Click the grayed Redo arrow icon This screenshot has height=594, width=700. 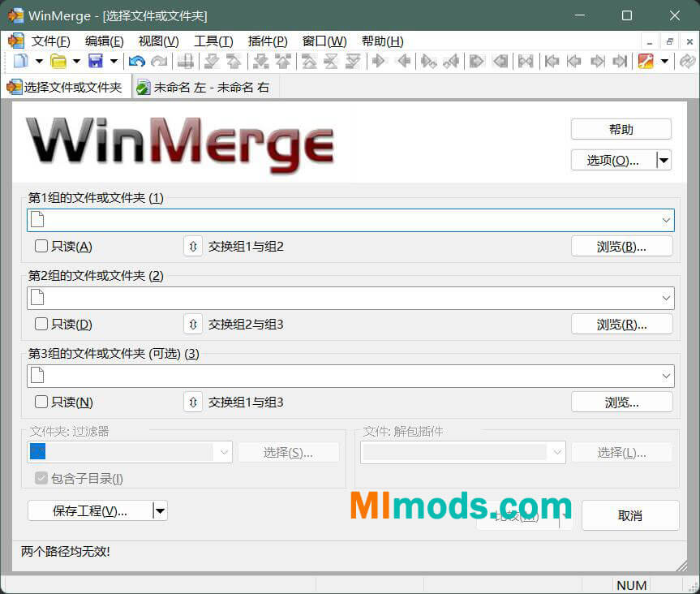[159, 61]
